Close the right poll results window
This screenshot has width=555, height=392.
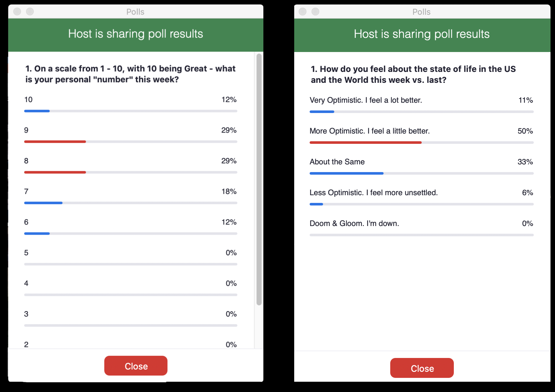422,368
